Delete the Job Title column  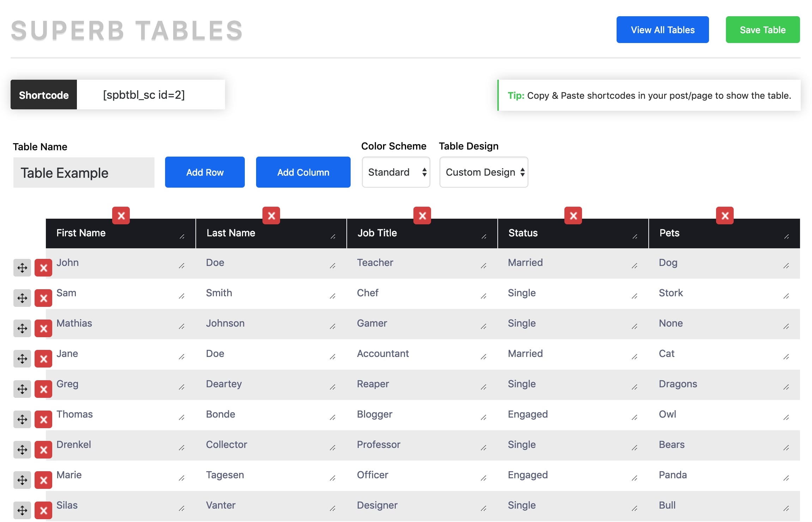[x=422, y=216]
